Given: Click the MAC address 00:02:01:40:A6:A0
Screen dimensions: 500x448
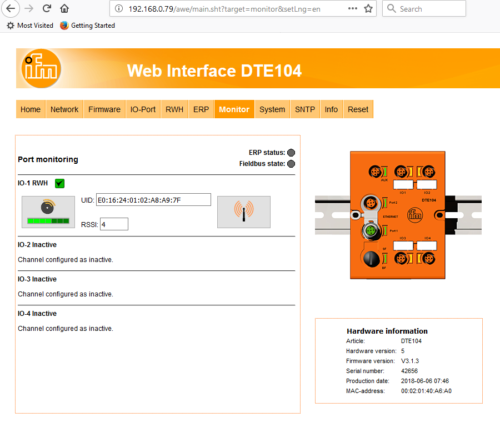Looking at the screenshot, I should 426,391.
